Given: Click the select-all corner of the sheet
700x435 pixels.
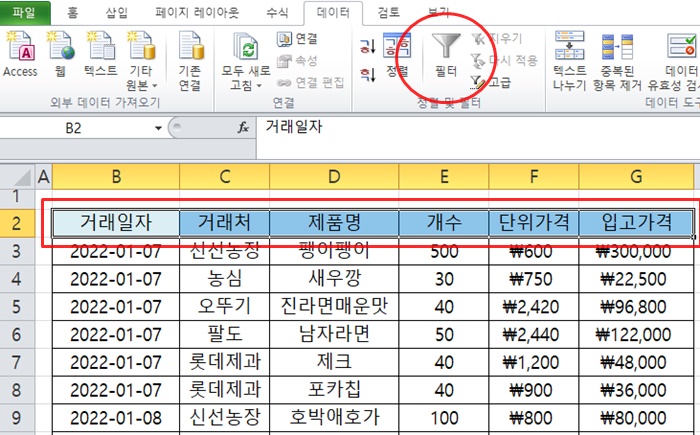Looking at the screenshot, I should pos(19,177).
